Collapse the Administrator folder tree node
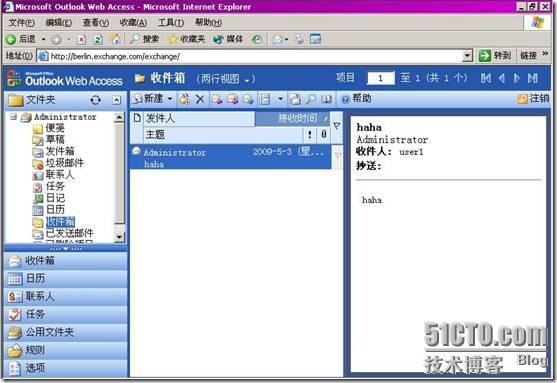Image resolution: width=557 pixels, height=383 pixels. [x=13, y=117]
